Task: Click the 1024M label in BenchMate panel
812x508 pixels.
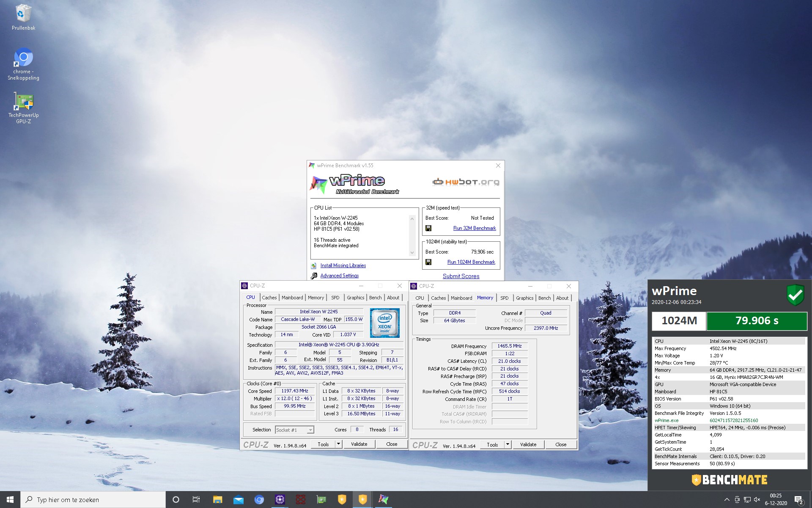Action: pyautogui.click(x=679, y=321)
